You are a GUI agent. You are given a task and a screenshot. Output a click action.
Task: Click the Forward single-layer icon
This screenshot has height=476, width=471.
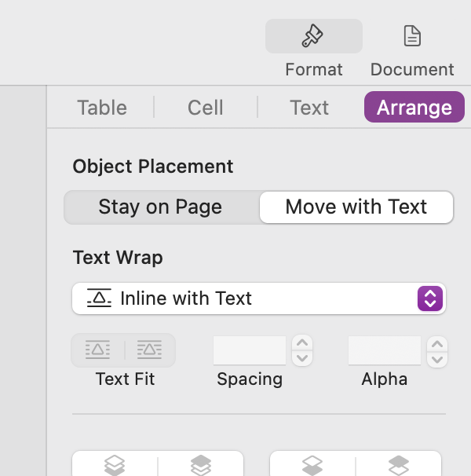click(x=399, y=465)
